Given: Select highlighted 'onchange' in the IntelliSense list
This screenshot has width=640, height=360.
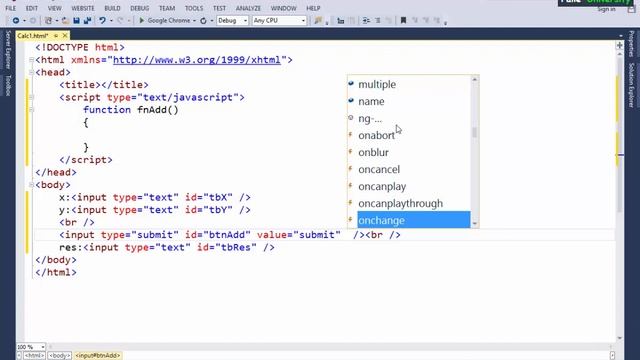Looking at the screenshot, I should 409,220.
